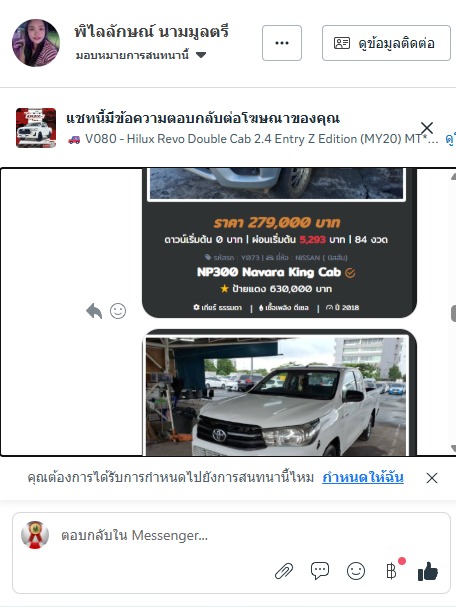Dismiss the ad reply banner
This screenshot has width=456, height=607.
coord(427,127)
